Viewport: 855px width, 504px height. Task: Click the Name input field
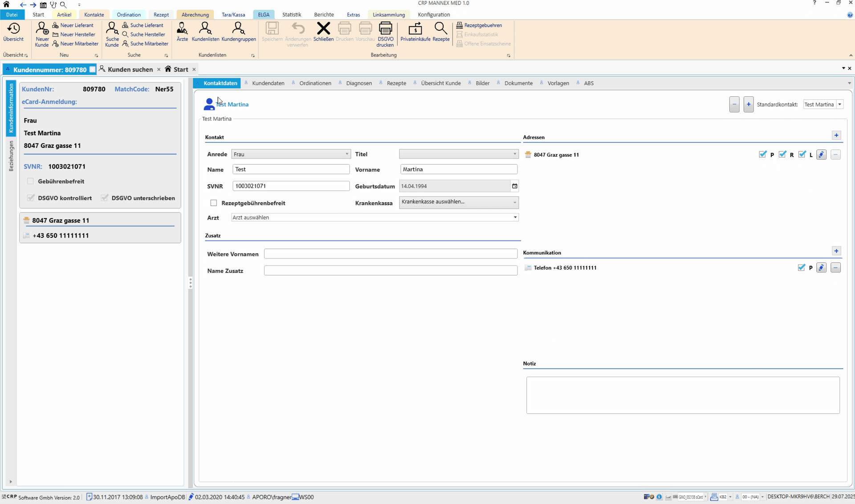point(291,169)
